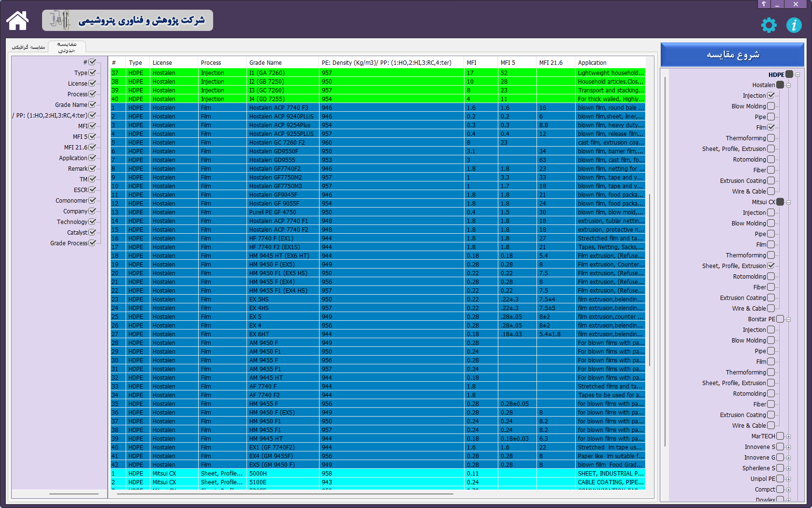Toggle the Comonomer column checkbox
This screenshot has width=812, height=508.
(x=92, y=200)
